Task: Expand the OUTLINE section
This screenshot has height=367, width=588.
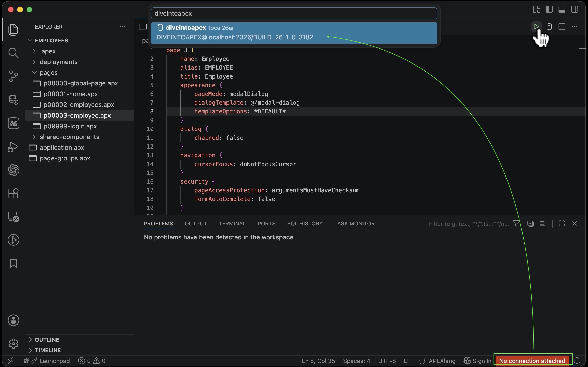Action: pyautogui.click(x=79, y=340)
